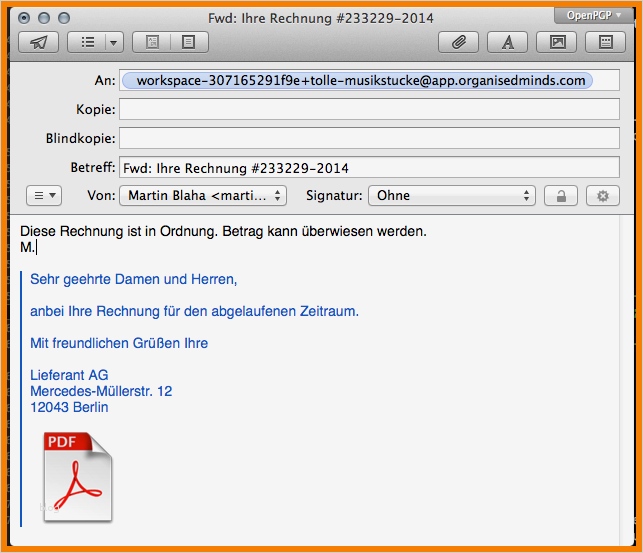Close the compose window
Screen dimensions: 643x553
coord(24,18)
